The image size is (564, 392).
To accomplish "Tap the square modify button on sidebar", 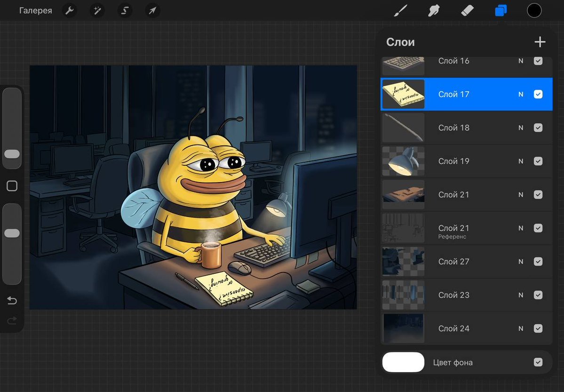I will 12,186.
